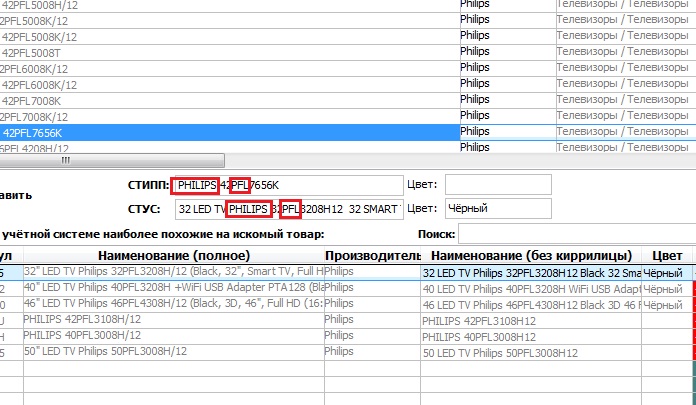
Task: Click the Цвет column header in the bottom table
Action: pyautogui.click(x=667, y=256)
